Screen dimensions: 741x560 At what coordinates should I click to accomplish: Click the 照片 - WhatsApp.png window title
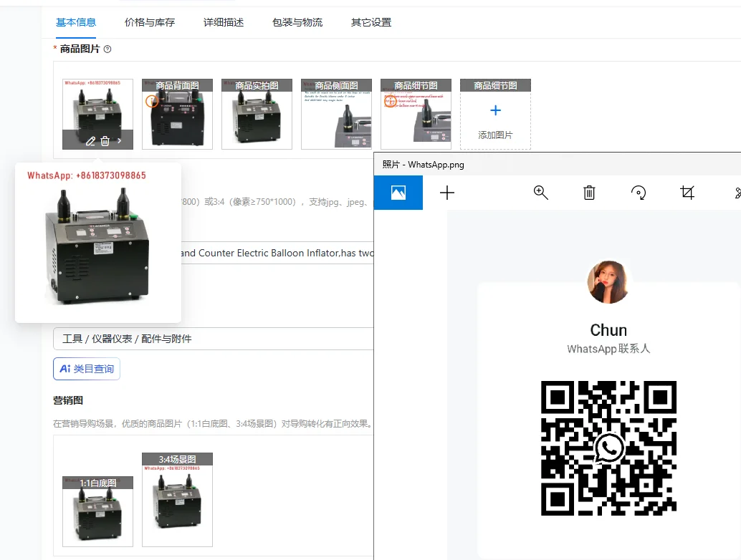pos(423,165)
